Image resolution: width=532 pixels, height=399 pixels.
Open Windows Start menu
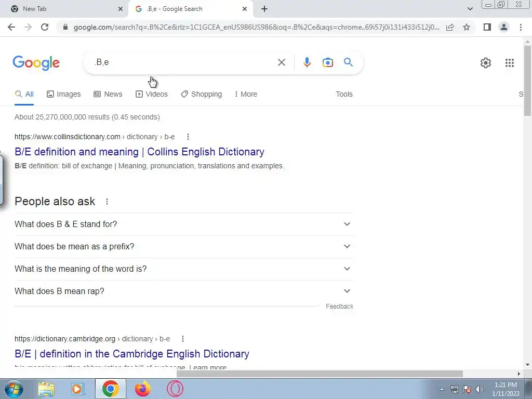tap(14, 389)
